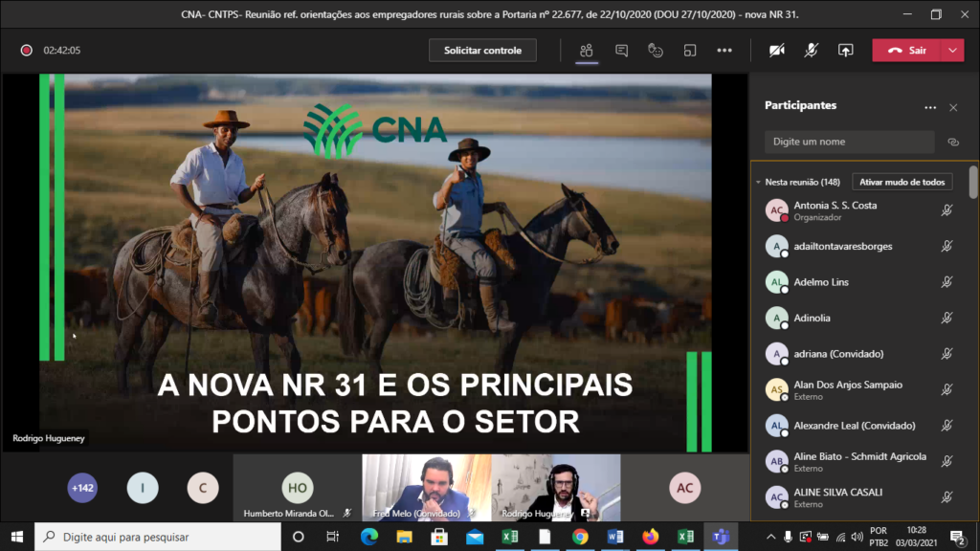The width and height of the screenshot is (980, 551).
Task: Focus the Digite um nome search field
Action: tap(850, 142)
